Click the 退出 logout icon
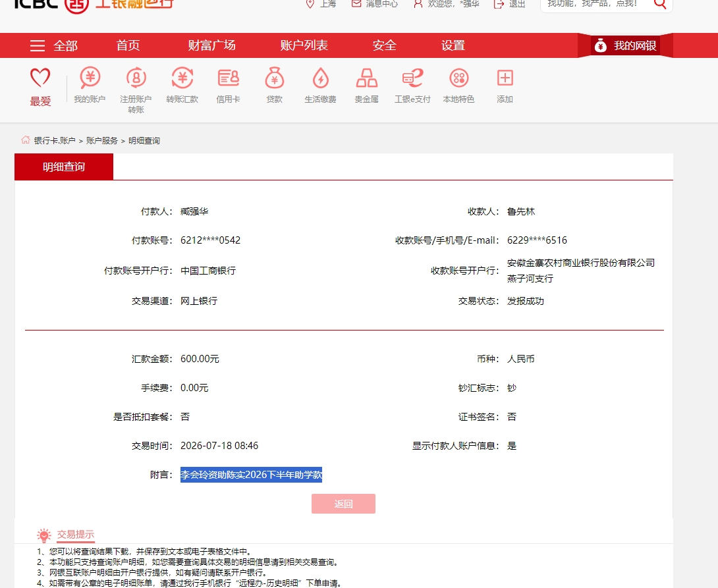Viewport: 718px width, 588px height. click(499, 4)
